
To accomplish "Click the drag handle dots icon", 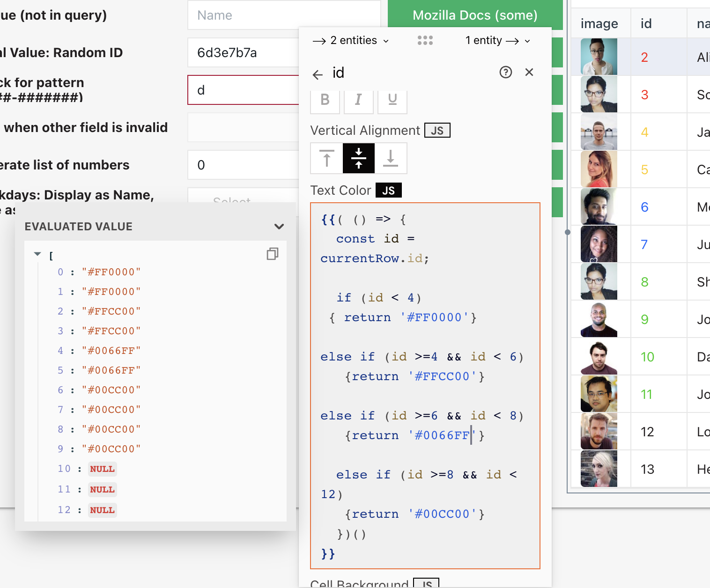I will (x=425, y=41).
